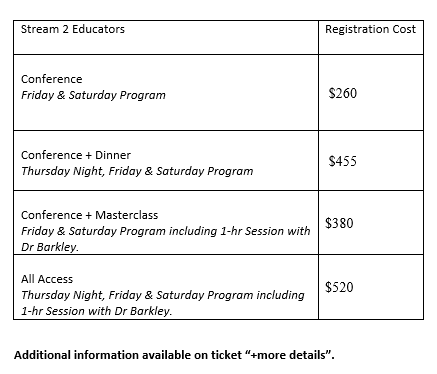The width and height of the screenshot is (437, 374).
Task: Click the word Dinner in second row
Action: point(113,155)
